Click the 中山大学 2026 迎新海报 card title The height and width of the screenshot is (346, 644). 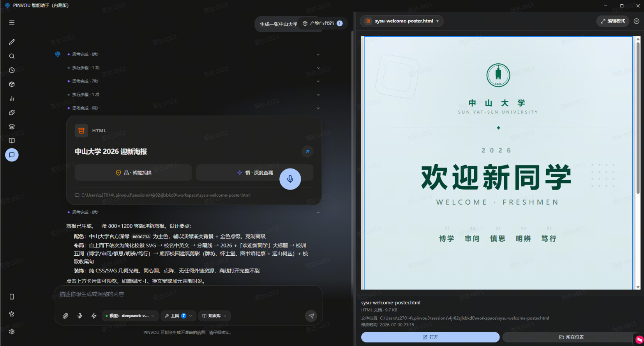coord(111,151)
